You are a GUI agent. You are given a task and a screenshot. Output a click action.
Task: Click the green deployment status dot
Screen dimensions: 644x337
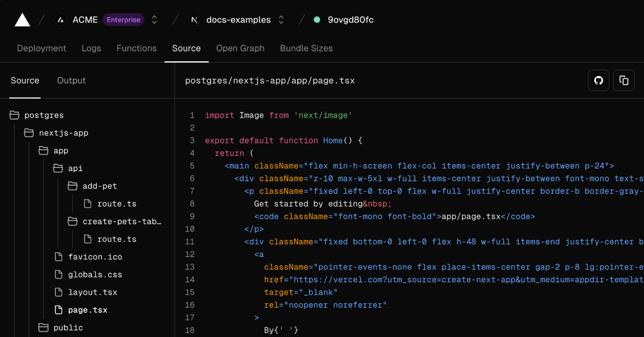(x=317, y=20)
